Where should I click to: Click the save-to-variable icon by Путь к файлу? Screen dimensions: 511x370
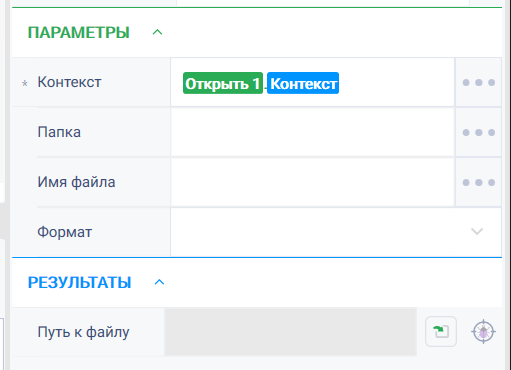(441, 331)
